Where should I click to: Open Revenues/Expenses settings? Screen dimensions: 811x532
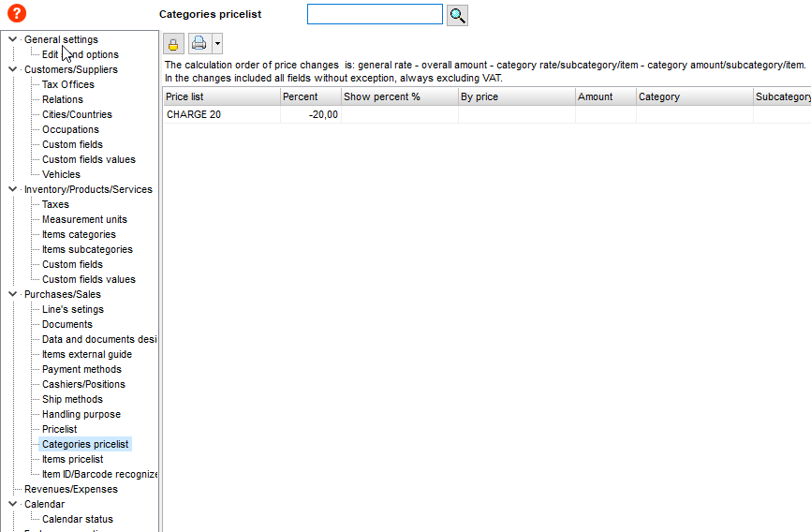click(x=71, y=490)
